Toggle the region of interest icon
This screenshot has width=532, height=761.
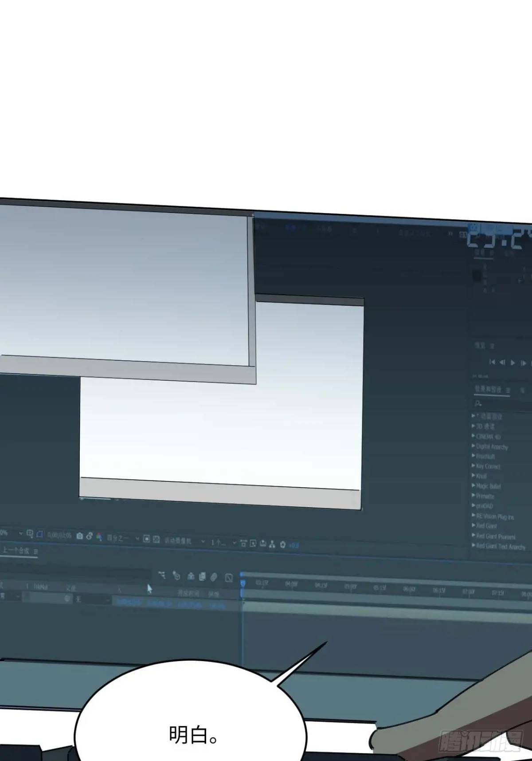[146, 539]
